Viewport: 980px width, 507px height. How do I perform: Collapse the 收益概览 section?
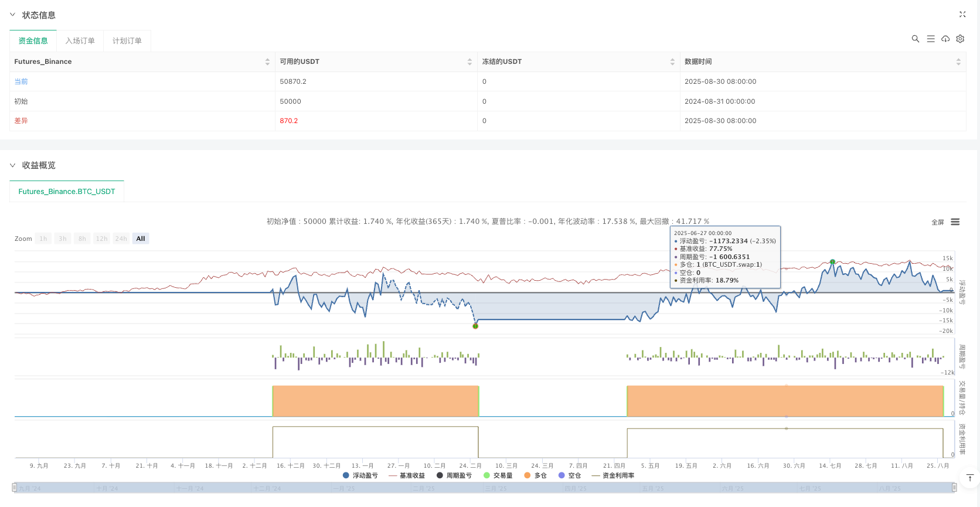tap(13, 165)
